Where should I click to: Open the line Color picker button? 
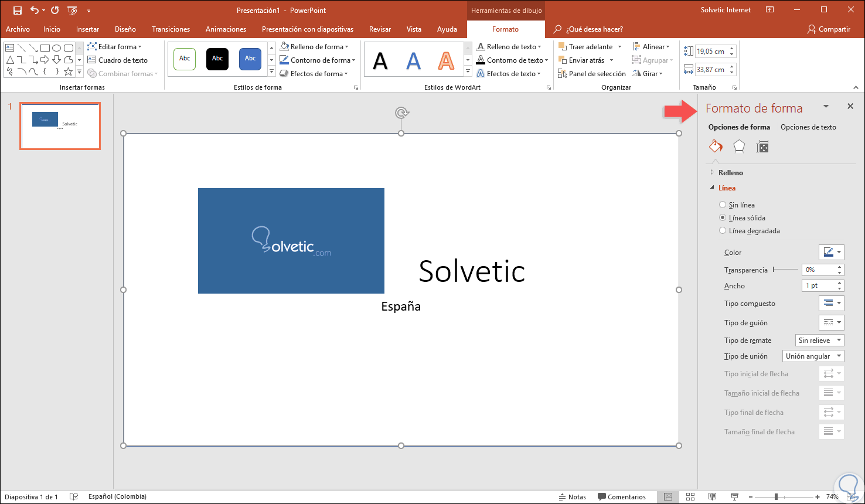point(831,253)
